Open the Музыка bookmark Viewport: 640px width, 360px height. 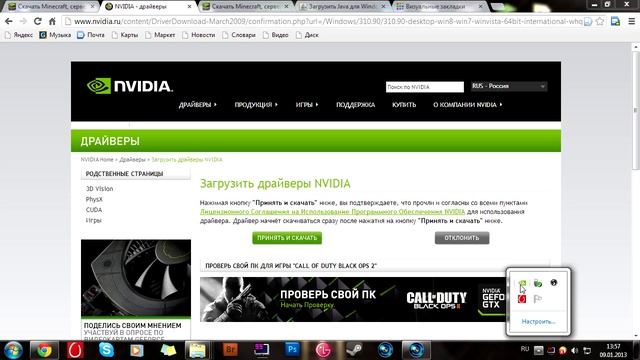pyautogui.click(x=55, y=35)
